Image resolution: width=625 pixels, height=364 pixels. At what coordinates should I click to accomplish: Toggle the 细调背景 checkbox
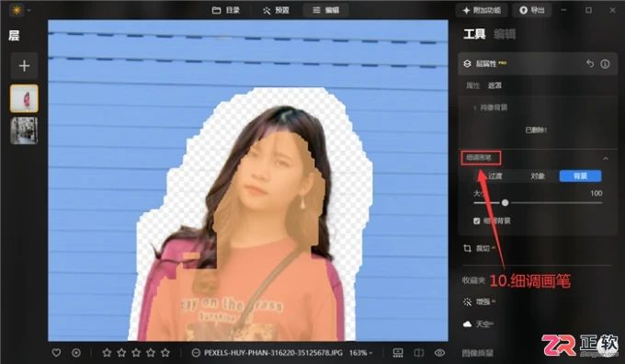tap(477, 221)
